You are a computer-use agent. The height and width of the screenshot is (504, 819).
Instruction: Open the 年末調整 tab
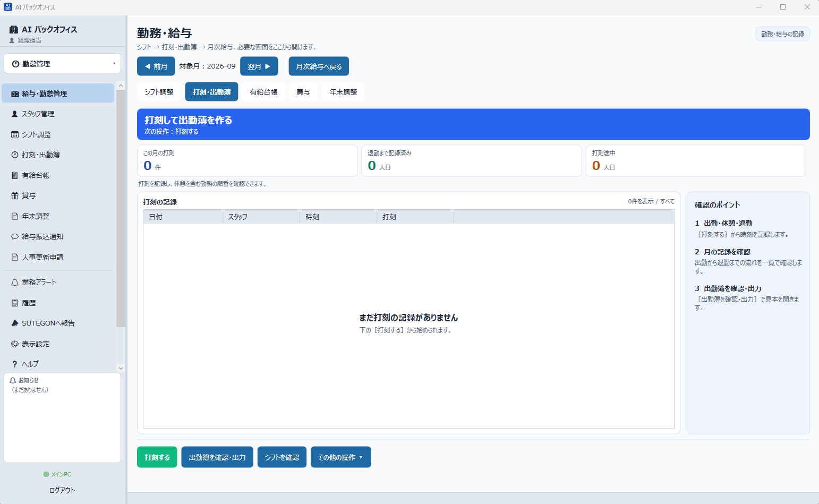pos(343,92)
